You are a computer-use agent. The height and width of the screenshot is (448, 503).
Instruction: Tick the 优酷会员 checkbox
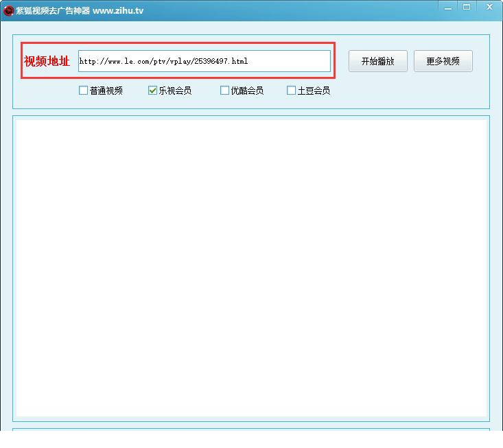click(224, 91)
